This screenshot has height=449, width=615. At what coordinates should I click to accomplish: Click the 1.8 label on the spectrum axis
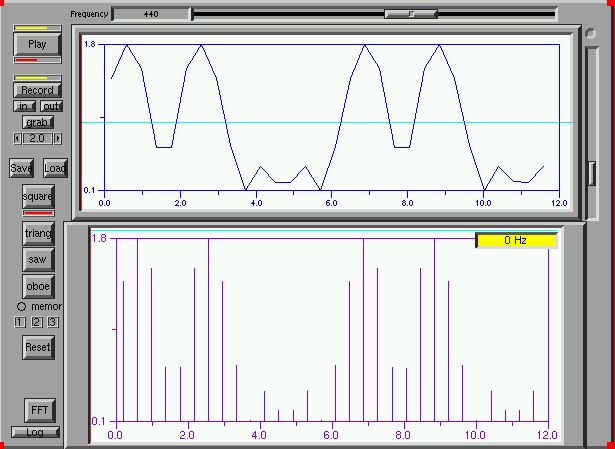(99, 238)
